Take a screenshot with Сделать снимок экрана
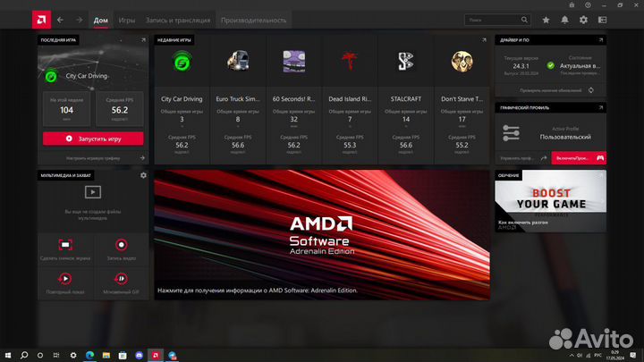Image resolution: width=644 pixels, height=362 pixels. [65, 248]
